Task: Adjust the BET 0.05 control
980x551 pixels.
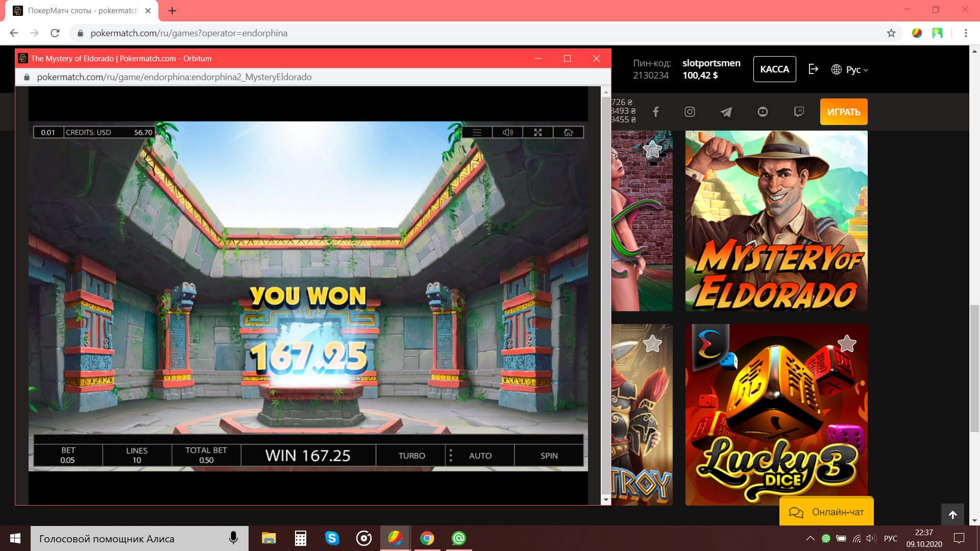Action: pos(68,455)
